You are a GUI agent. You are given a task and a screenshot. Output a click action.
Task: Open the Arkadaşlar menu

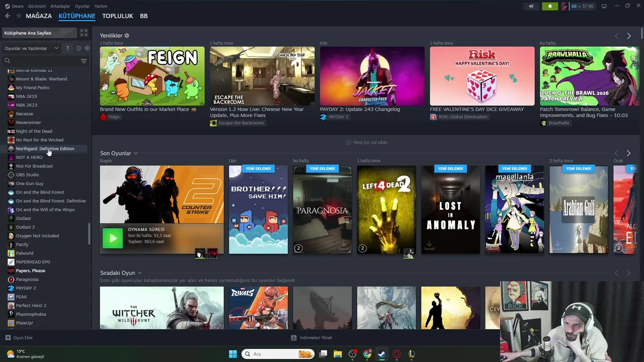60,6
